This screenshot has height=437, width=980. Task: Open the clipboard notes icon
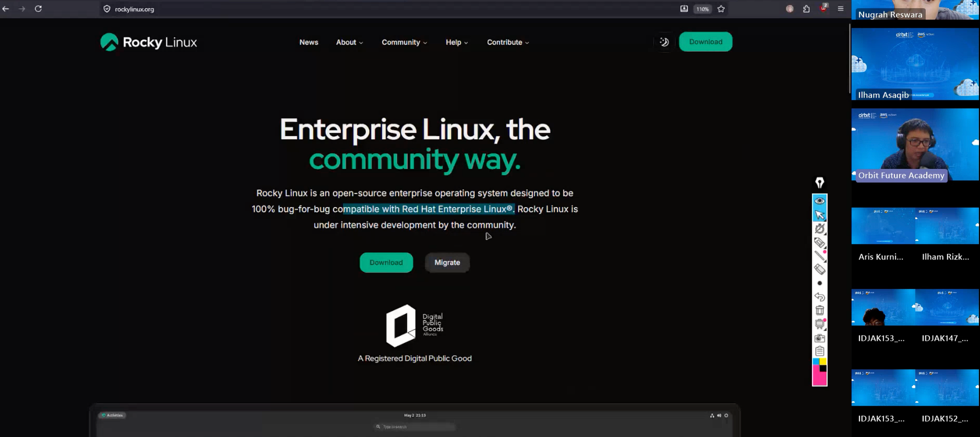(x=819, y=351)
